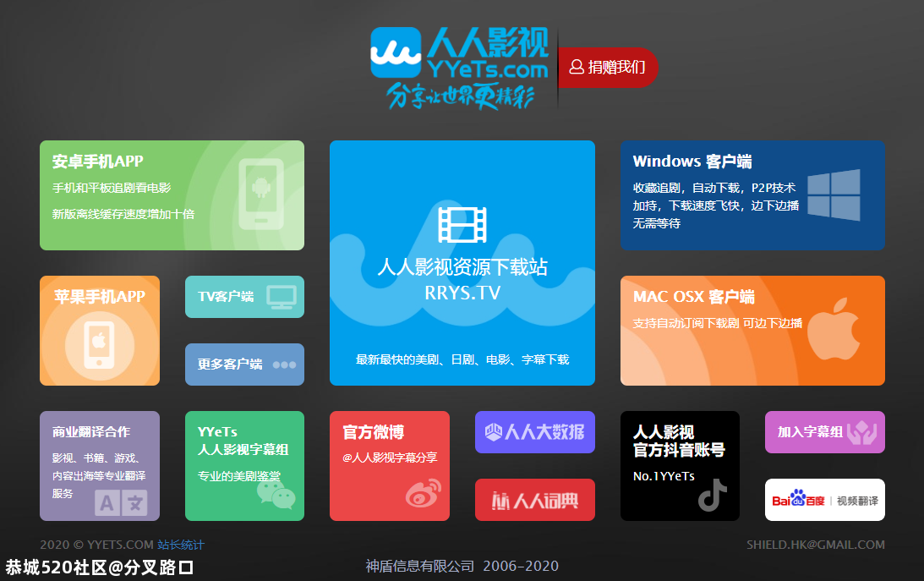Click the Android phone icon
Viewport: 924px width, 581px height.
(x=261, y=195)
